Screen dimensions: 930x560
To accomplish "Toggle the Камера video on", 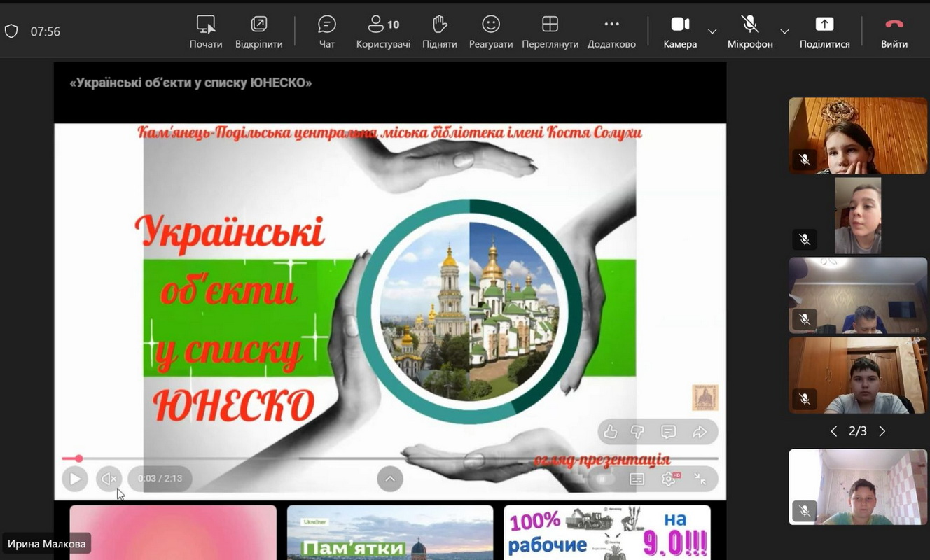I will click(680, 32).
